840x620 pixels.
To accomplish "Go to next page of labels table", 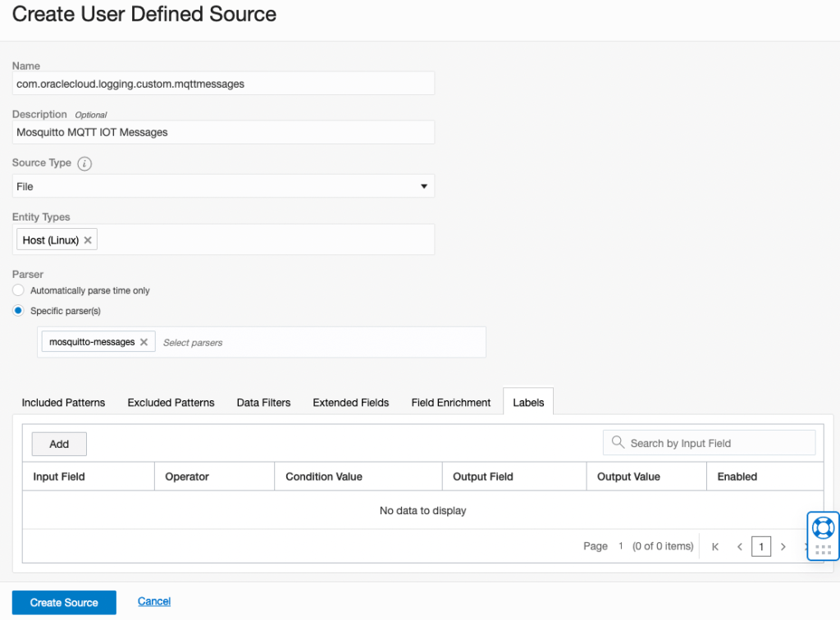I will pos(783,546).
